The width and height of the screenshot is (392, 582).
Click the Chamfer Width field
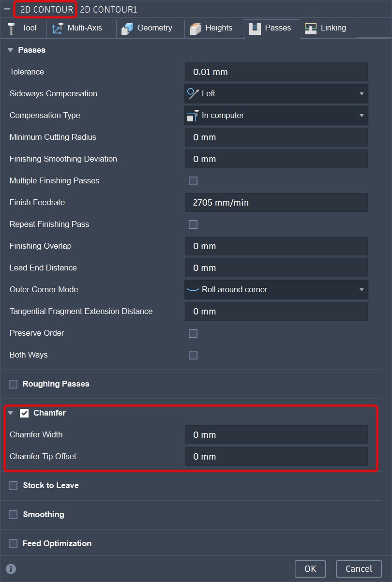pos(276,434)
